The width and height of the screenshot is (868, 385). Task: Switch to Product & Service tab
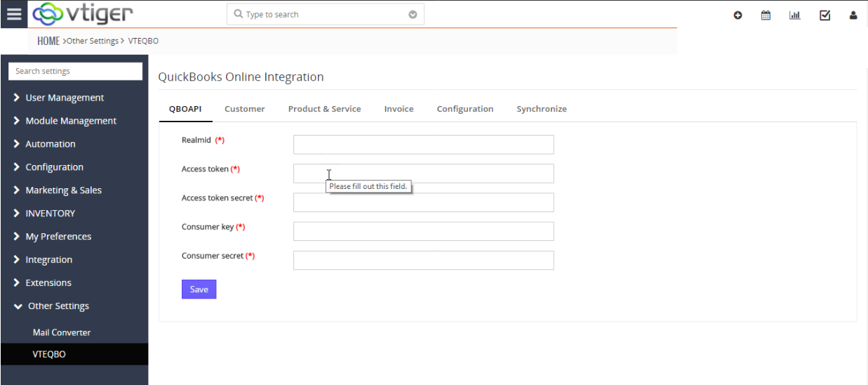[324, 109]
